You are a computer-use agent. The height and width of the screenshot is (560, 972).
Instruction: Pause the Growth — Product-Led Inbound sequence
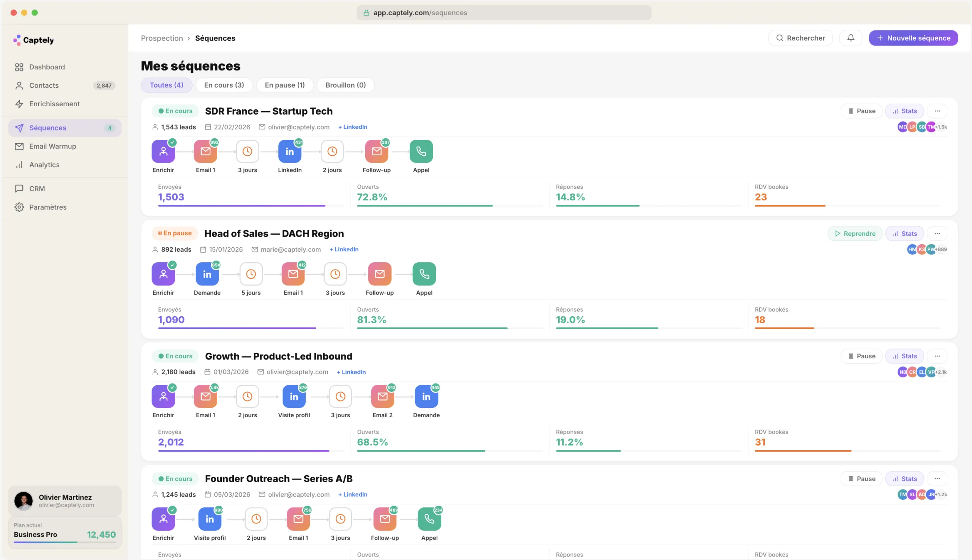(x=862, y=356)
